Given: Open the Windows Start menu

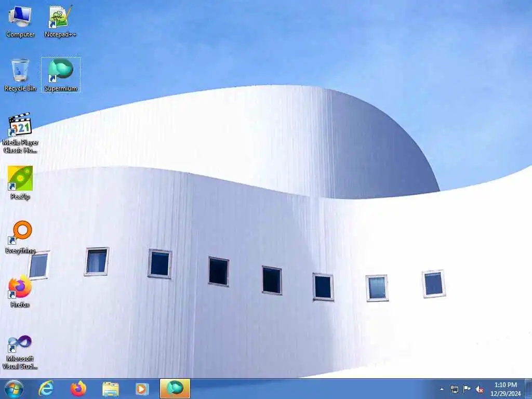Looking at the screenshot, I should [14, 389].
